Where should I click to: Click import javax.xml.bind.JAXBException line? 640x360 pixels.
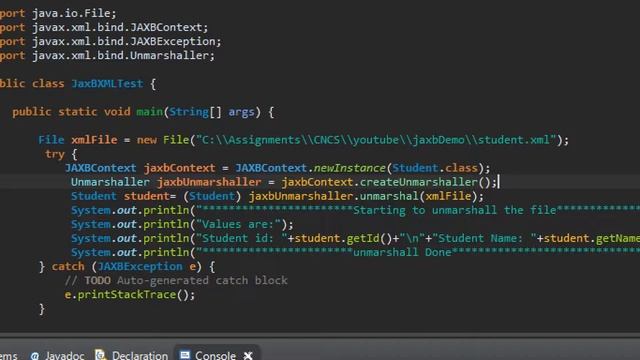point(110,42)
